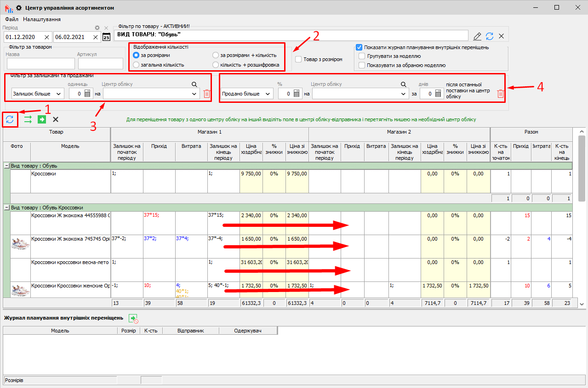
Task: Expand the 'Продано більше' dropdown
Action: (246, 94)
